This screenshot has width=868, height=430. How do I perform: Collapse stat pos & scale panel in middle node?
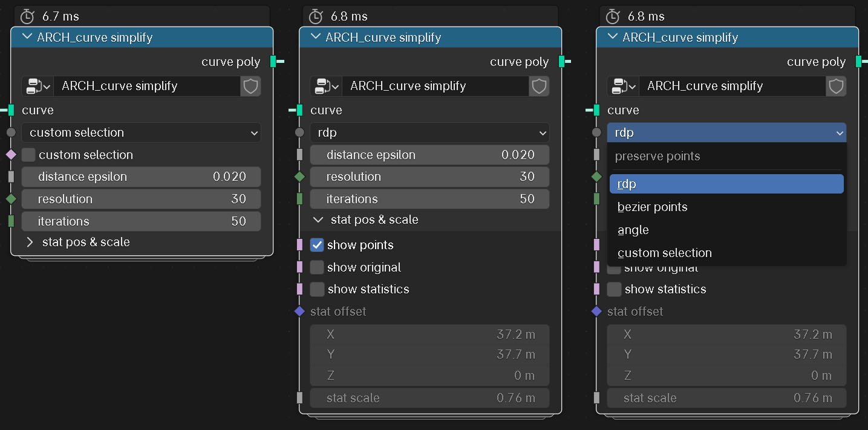click(318, 220)
